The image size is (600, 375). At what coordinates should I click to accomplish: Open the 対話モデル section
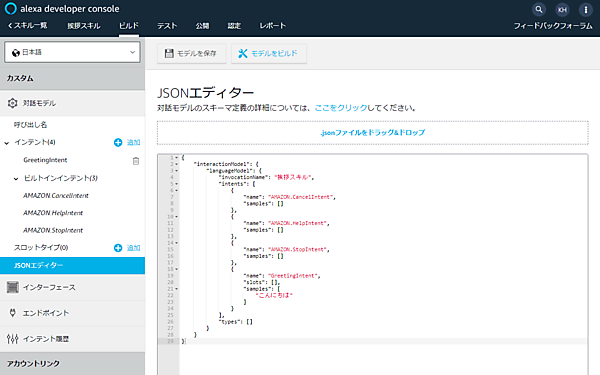coord(72,103)
